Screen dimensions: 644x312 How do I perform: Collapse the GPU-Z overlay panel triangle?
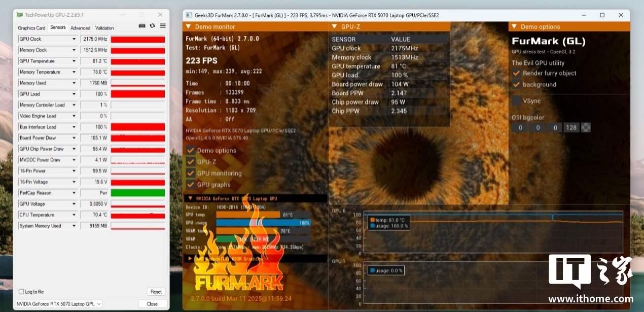(334, 27)
